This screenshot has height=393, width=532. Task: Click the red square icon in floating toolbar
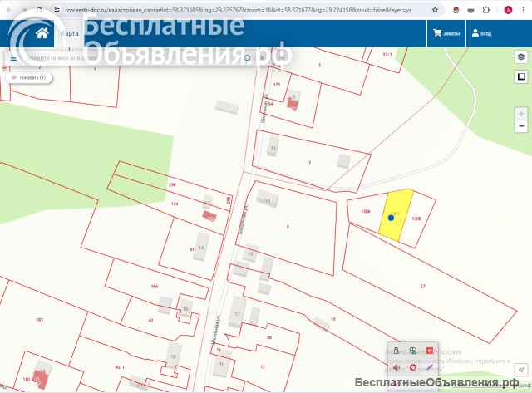click(x=430, y=351)
